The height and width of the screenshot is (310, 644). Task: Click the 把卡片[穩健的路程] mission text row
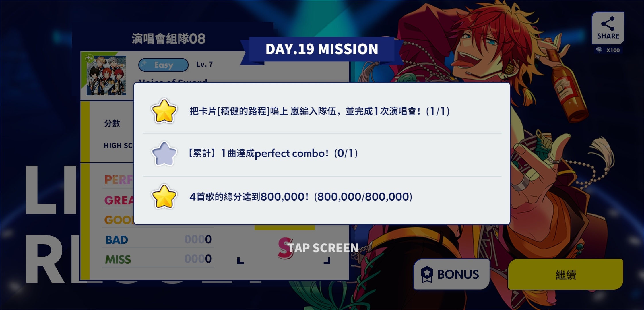tap(319, 111)
